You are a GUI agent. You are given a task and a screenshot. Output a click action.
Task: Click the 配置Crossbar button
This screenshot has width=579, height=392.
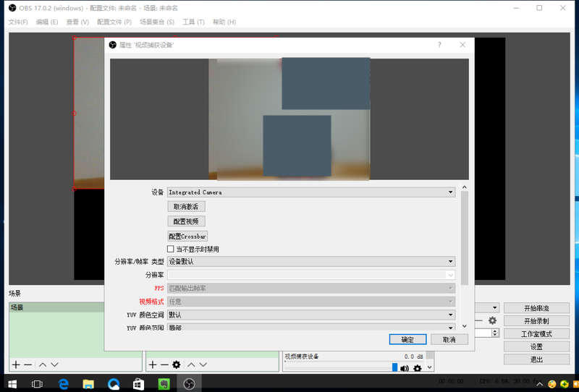coord(187,237)
